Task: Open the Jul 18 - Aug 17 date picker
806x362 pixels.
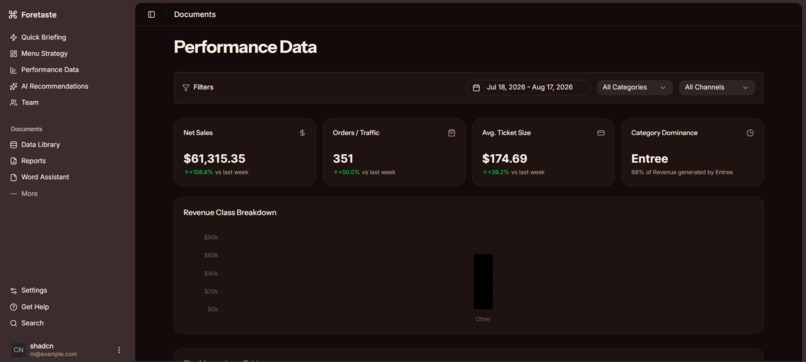Action: 528,87
